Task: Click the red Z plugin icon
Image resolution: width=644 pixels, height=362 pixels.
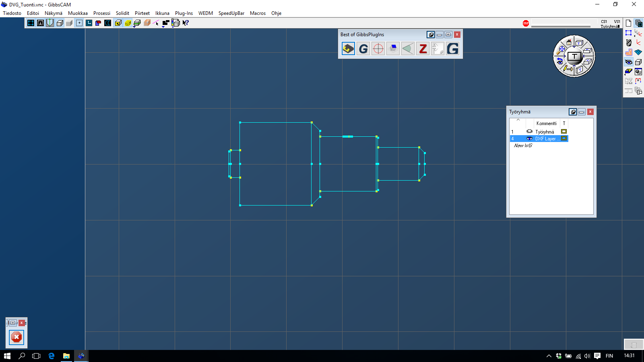Action: click(x=423, y=49)
